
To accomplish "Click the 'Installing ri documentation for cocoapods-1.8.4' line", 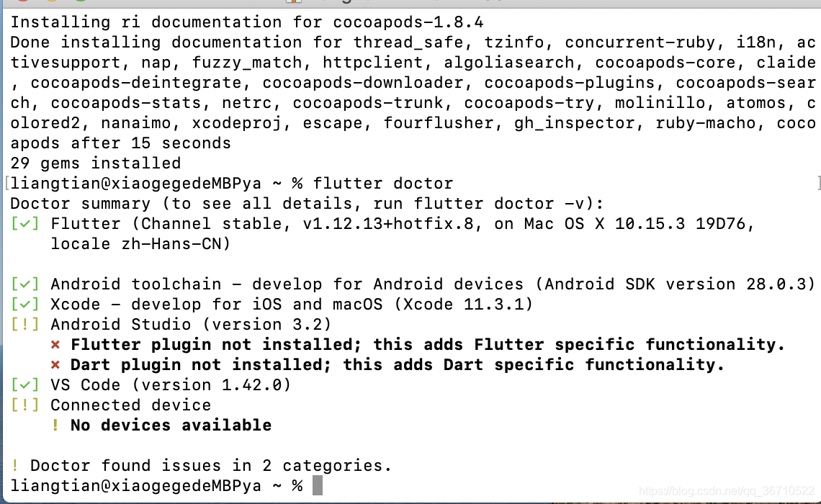I will (x=247, y=22).
